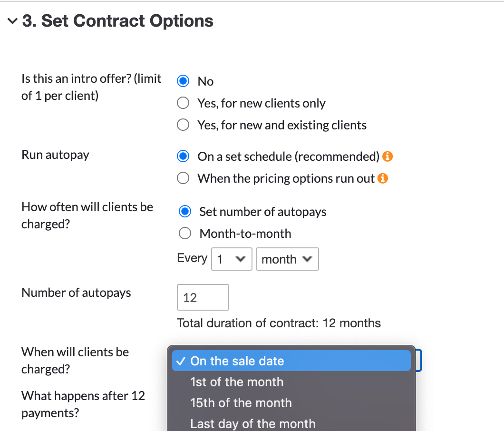The image size is (504, 431).
Task: Click the Number of autopays field
Action: click(x=203, y=298)
